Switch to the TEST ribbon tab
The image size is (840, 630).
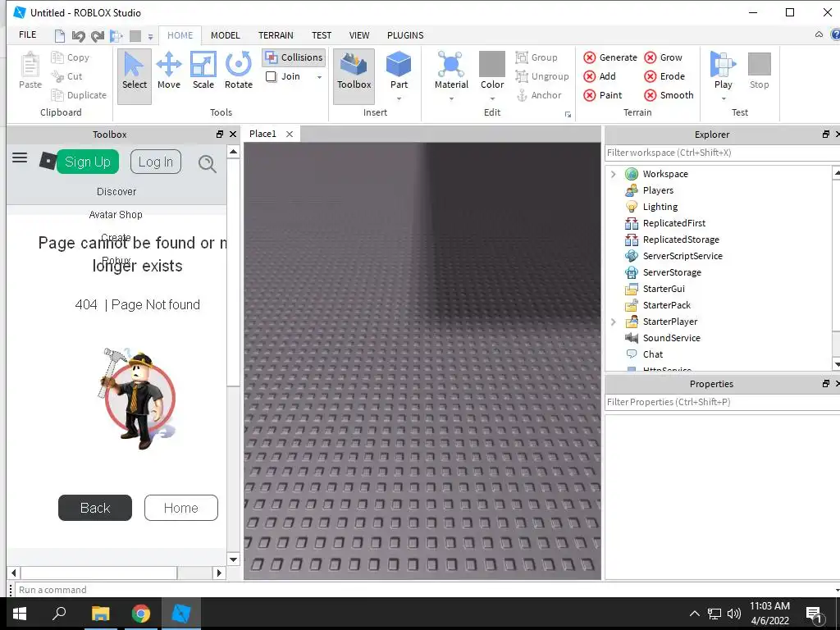(x=322, y=35)
